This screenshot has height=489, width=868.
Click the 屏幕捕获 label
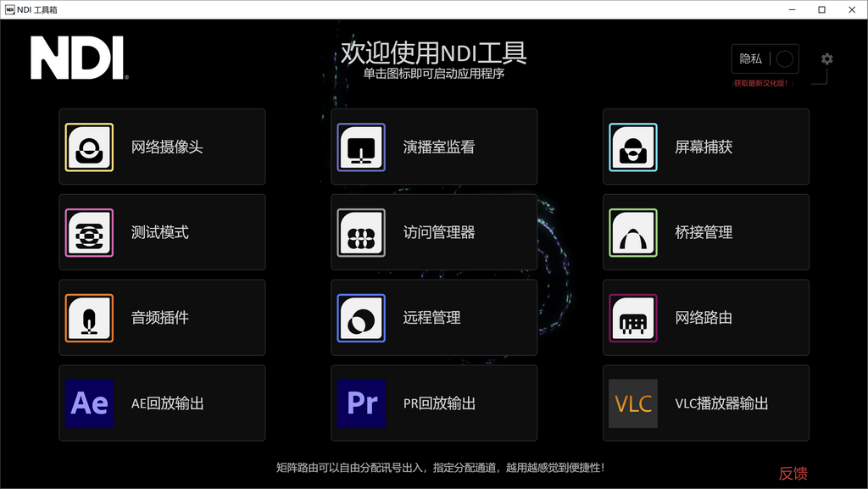pyautogui.click(x=704, y=147)
